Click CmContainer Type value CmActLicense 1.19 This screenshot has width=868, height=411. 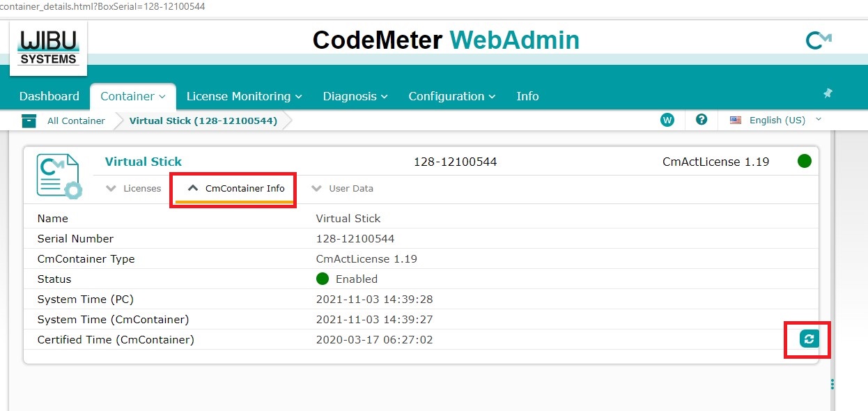(366, 258)
